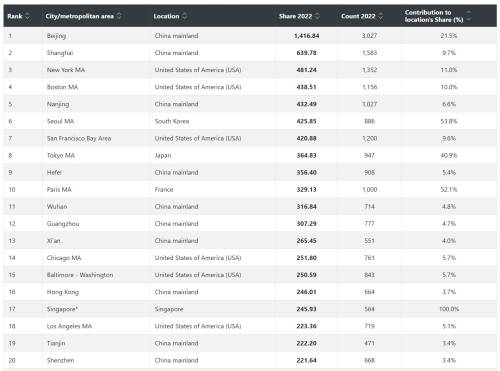Click Boston MA city name
Image resolution: width=500 pixels, height=371 pixels.
coord(62,87)
